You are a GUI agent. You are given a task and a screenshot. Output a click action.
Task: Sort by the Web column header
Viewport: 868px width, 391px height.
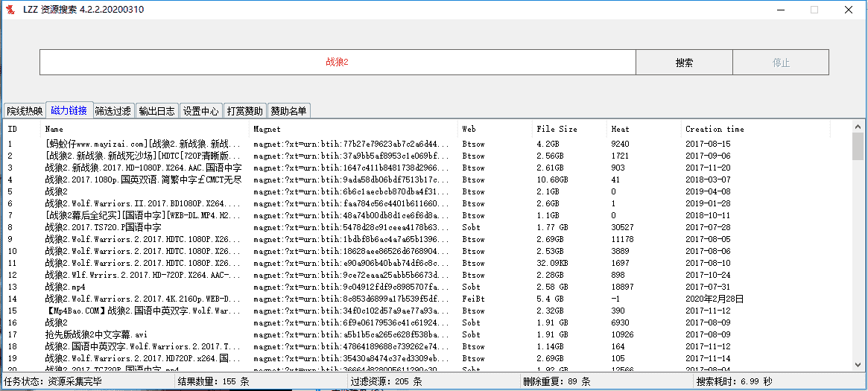click(x=495, y=129)
